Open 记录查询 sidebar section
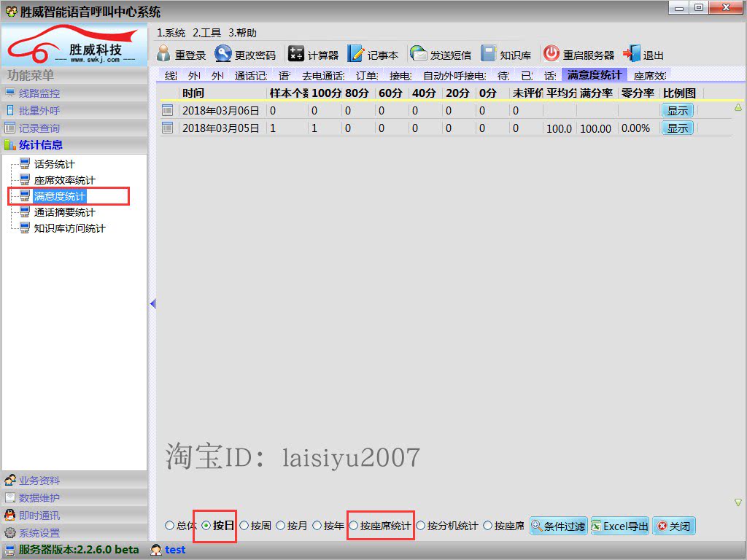This screenshot has width=747, height=560. pos(74,128)
